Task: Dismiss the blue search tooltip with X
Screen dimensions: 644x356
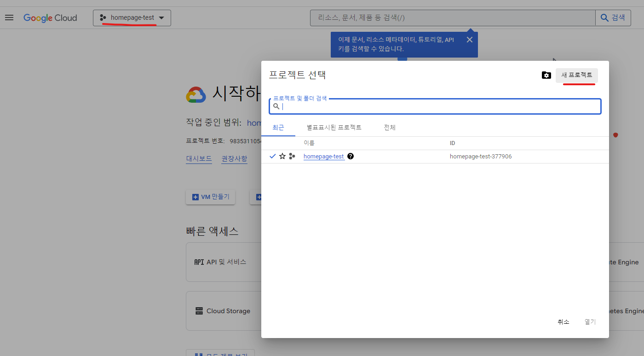Action: [469, 40]
